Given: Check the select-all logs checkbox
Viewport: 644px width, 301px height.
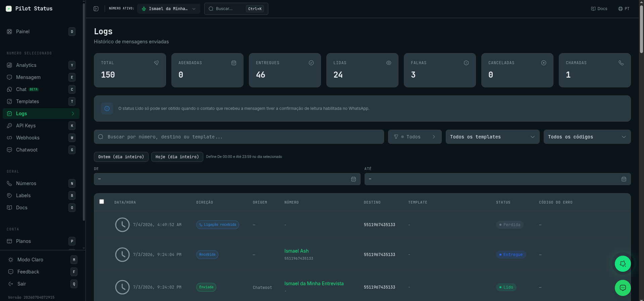Looking at the screenshot, I should click(102, 202).
